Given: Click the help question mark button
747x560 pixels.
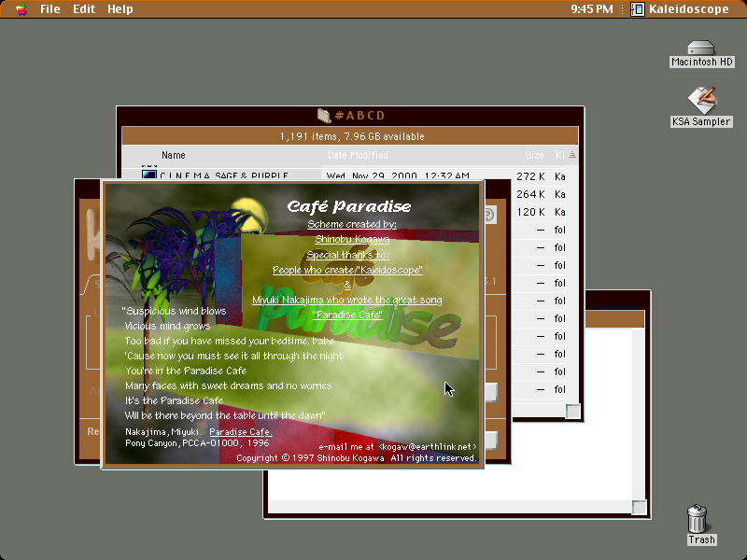Looking at the screenshot, I should tap(489, 216).
